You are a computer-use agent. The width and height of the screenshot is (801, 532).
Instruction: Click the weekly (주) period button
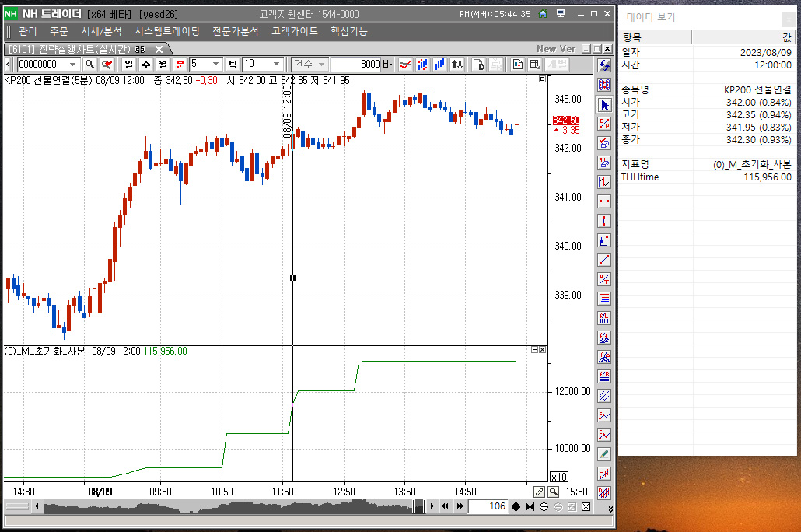click(146, 65)
